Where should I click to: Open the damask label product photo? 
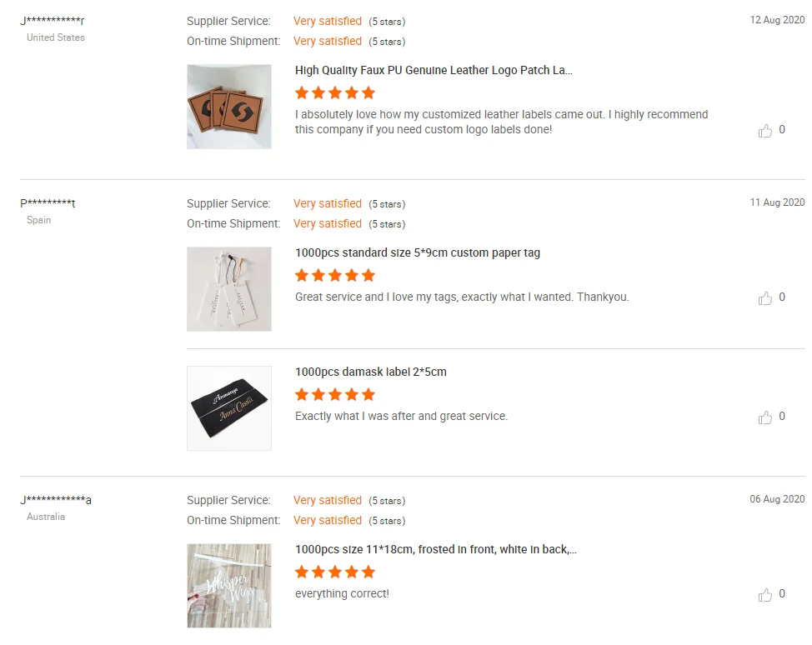coord(229,408)
